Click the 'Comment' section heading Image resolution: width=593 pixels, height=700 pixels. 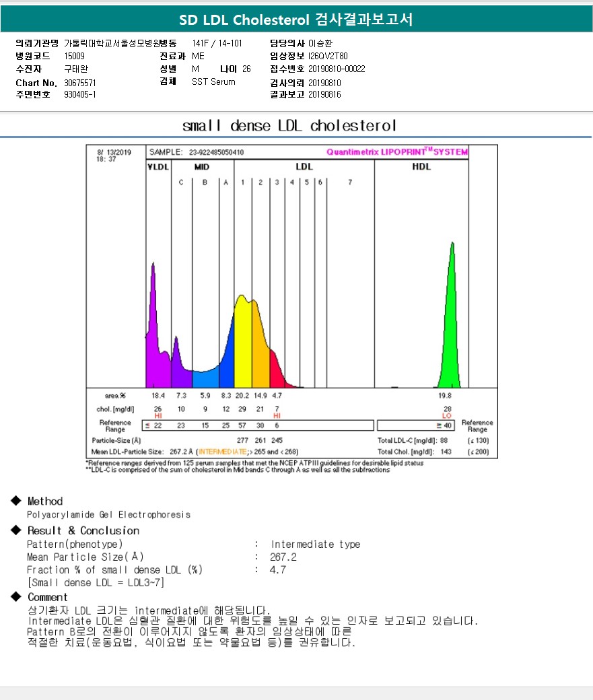pyautogui.click(x=47, y=597)
